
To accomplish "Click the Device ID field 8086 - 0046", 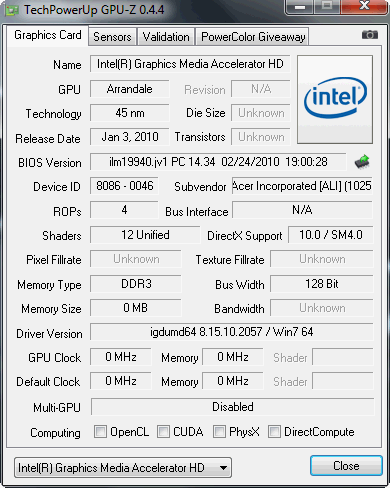I will (124, 186).
